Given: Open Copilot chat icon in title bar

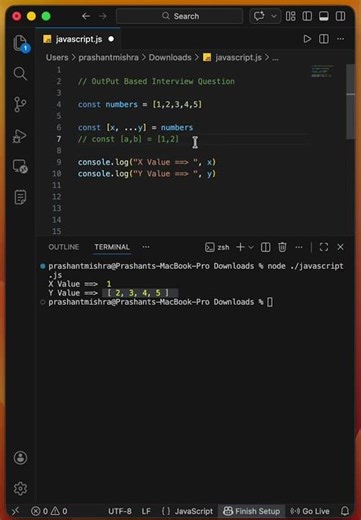Looking at the screenshot, I should coord(259,16).
